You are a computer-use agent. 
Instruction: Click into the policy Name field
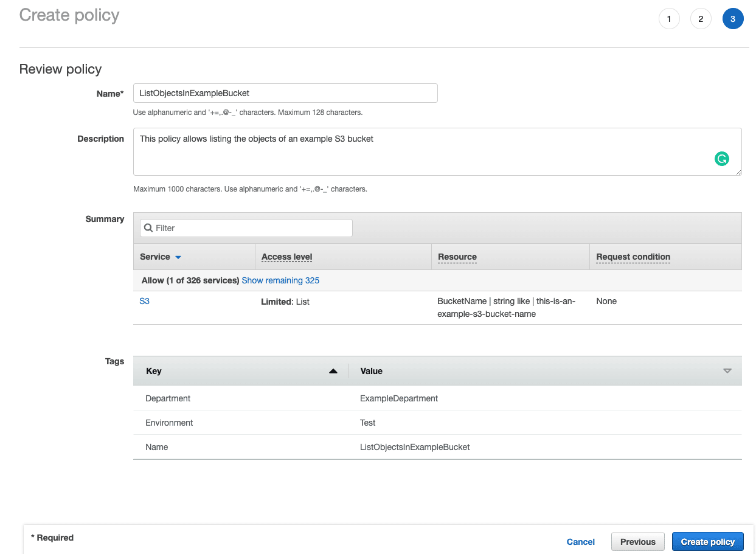285,92
